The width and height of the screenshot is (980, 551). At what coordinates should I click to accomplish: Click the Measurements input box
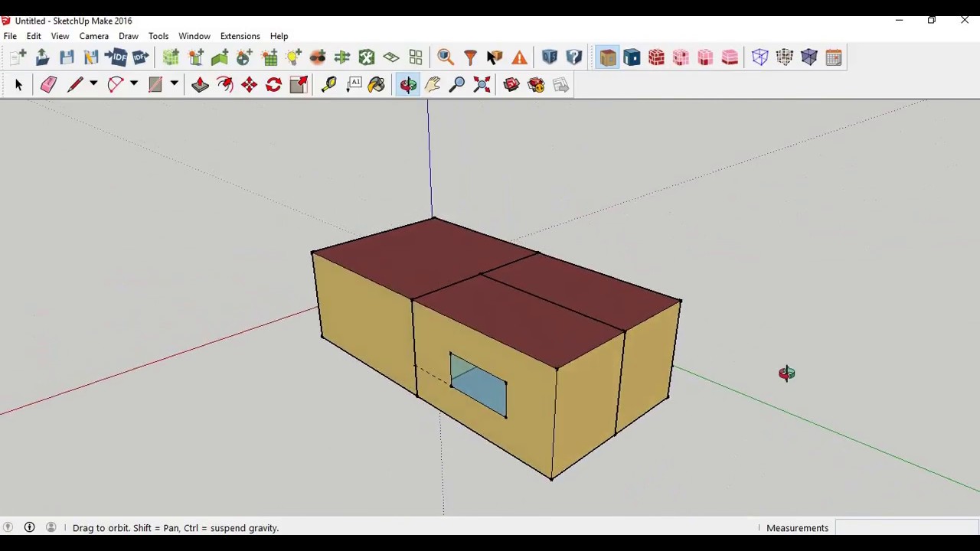[906, 527]
